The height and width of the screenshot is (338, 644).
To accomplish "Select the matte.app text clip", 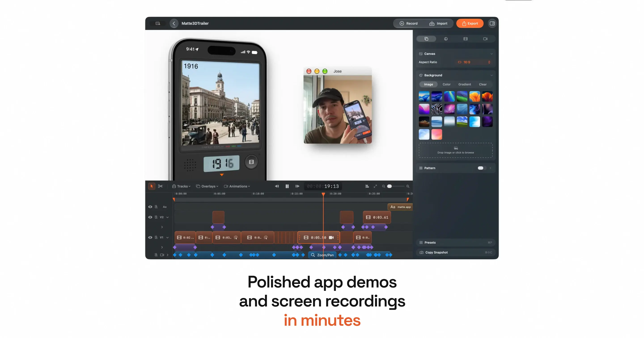I will (x=400, y=207).
